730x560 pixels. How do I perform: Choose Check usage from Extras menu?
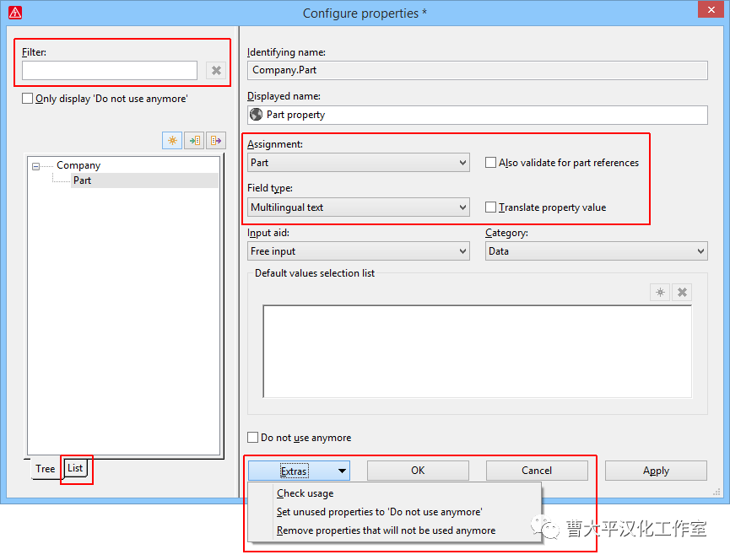click(305, 493)
